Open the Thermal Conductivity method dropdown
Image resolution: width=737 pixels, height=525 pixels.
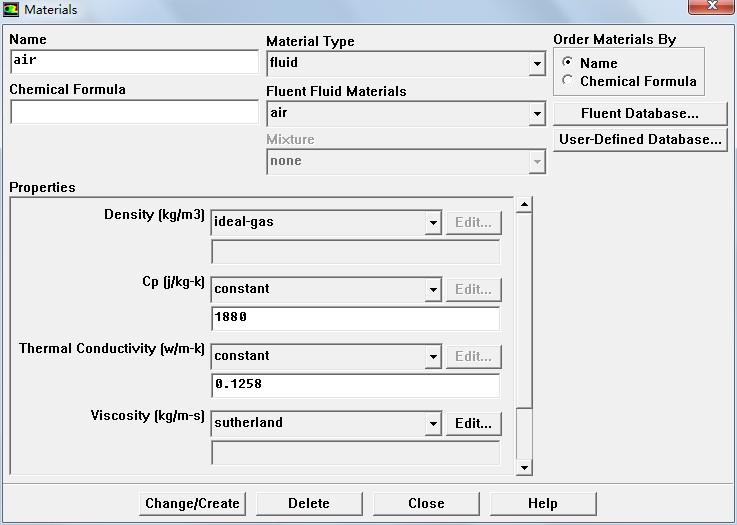point(433,357)
